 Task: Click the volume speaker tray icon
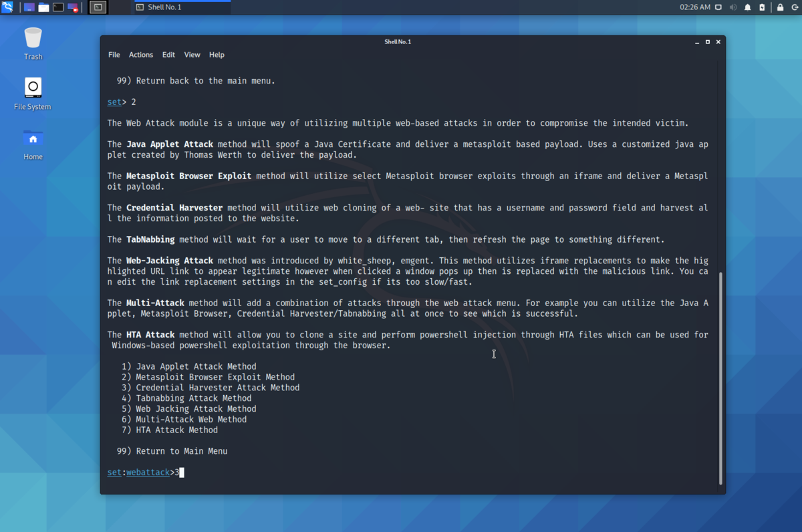point(733,7)
